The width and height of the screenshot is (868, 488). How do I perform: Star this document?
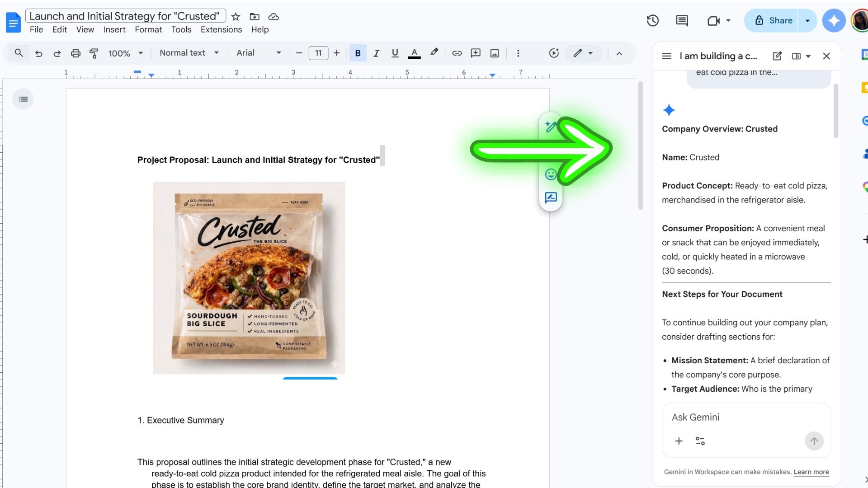point(236,17)
